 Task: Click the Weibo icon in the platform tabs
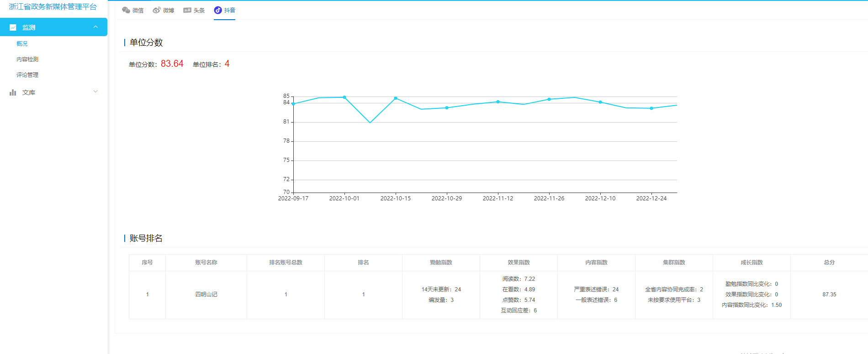click(x=157, y=10)
